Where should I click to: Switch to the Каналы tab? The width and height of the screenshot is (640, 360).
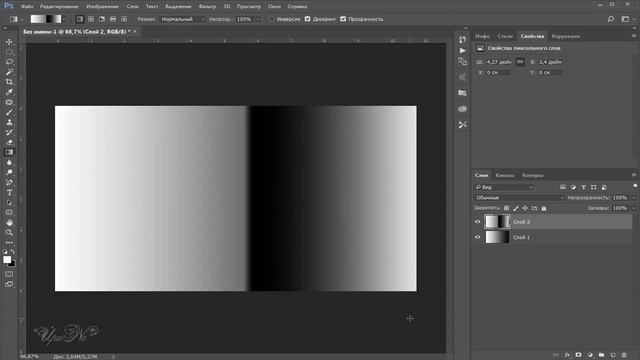505,175
